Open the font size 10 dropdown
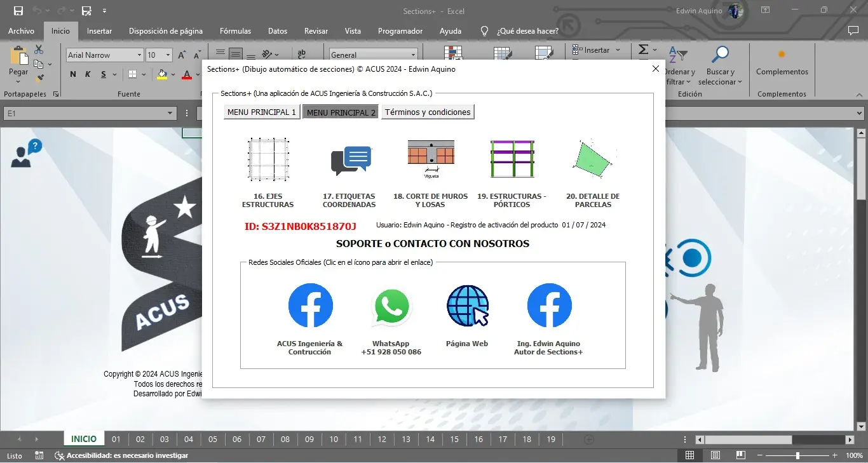This screenshot has height=463, width=868. pos(168,55)
